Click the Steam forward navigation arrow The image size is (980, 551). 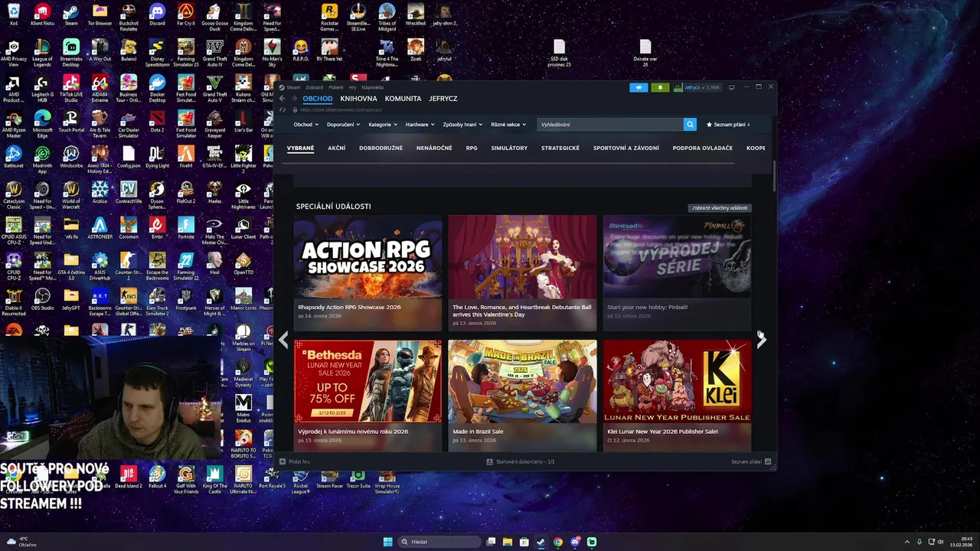[294, 99]
